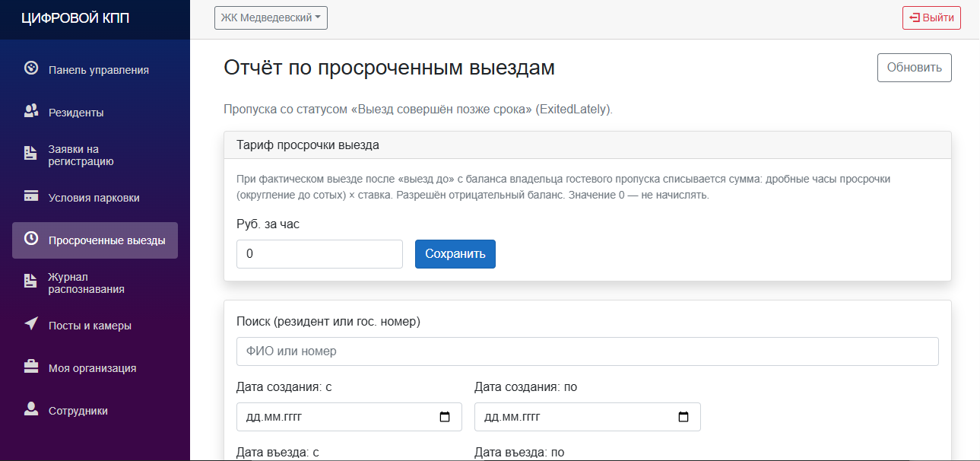Viewport: 980px width, 461px height.
Task: Select the Резиденты people icon in sidebar
Action: (x=30, y=111)
